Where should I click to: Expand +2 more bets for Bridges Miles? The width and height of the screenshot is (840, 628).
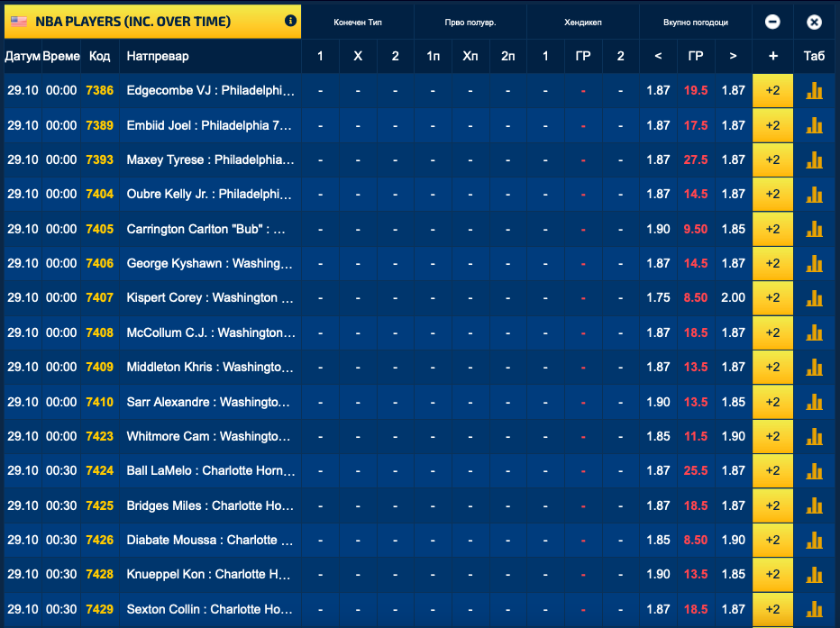[772, 505]
